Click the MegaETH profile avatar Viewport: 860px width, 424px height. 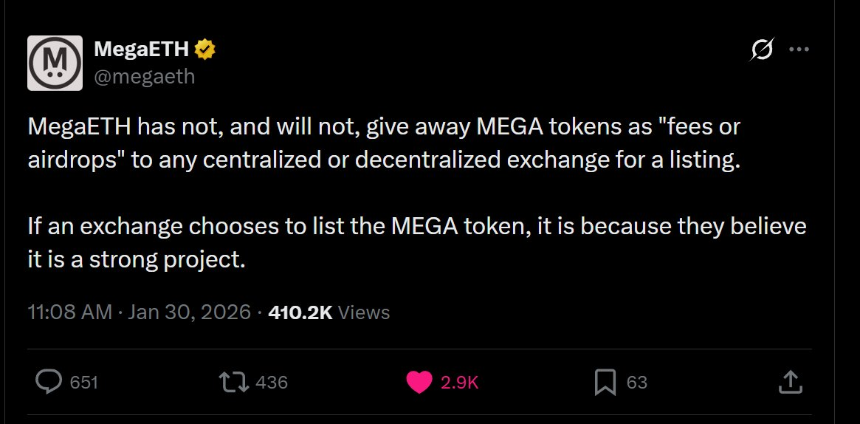pos(55,63)
